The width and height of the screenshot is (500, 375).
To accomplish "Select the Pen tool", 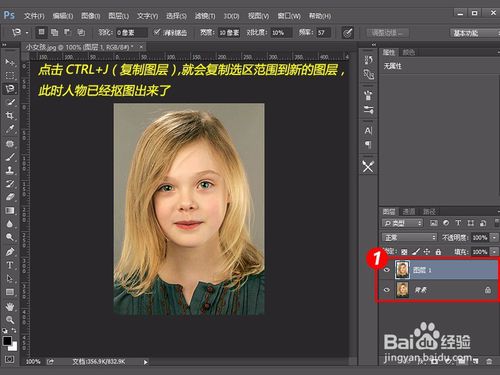I will tap(10, 251).
